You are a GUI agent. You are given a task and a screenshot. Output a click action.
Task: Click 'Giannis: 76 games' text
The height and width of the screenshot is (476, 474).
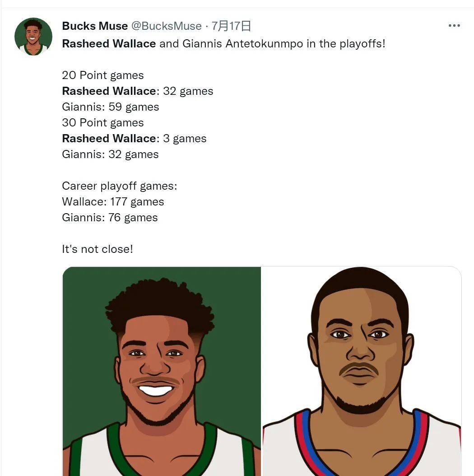click(110, 217)
